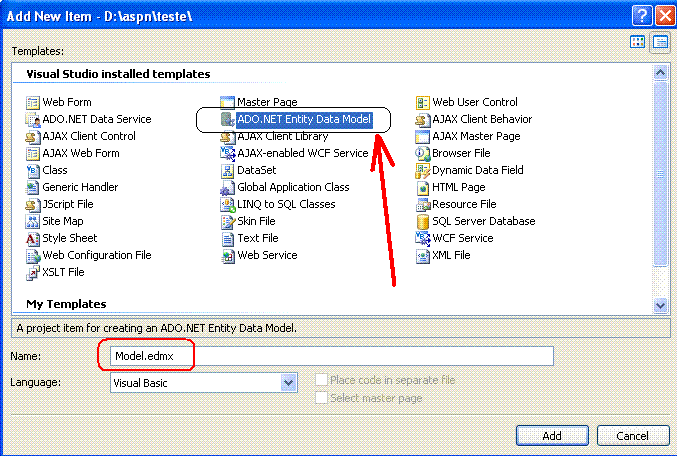Viewport: 677px width, 456px height.
Task: Switch to small icons list view
Action: pyautogui.click(x=660, y=42)
